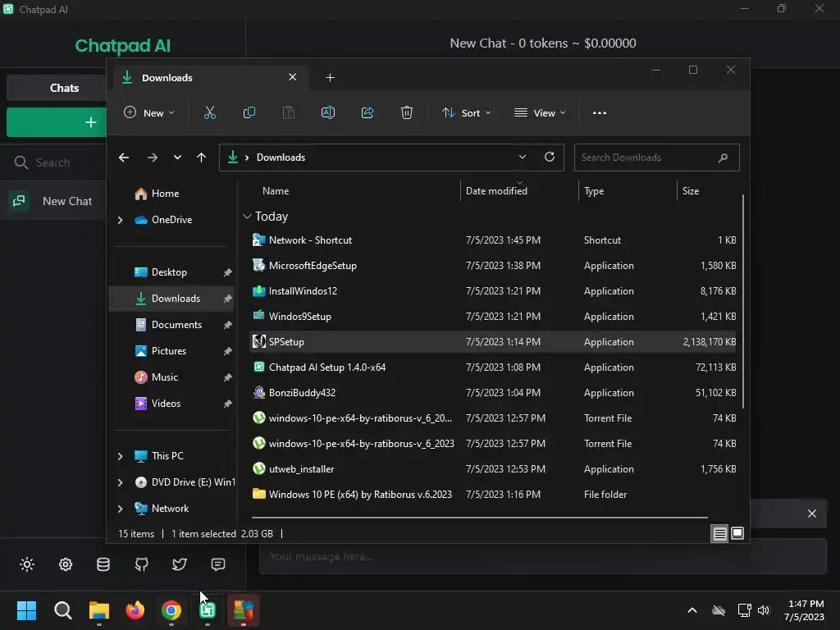Select the BonziBuddy432 file

(x=493, y=393)
